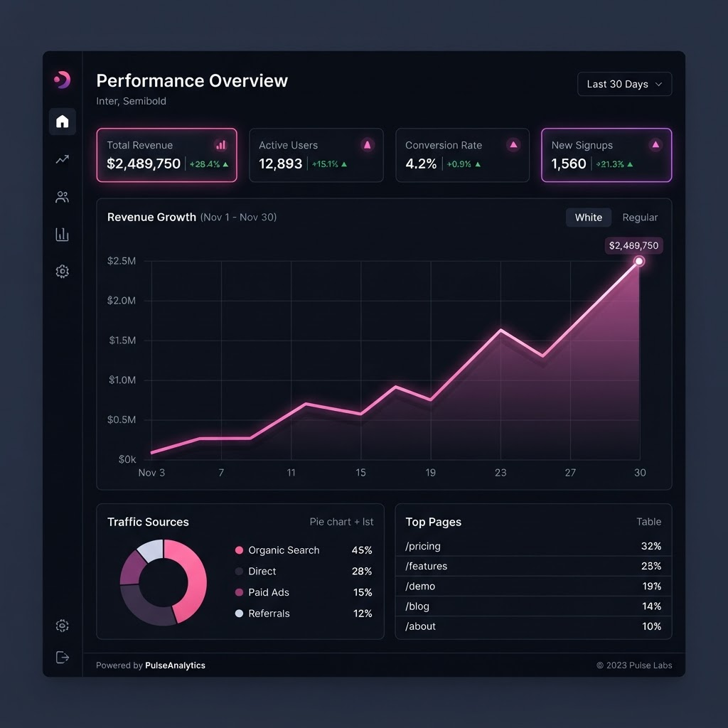Viewport: 728px width, 728px height.
Task: Select the /blog row in Top Pages
Action: pos(533,606)
